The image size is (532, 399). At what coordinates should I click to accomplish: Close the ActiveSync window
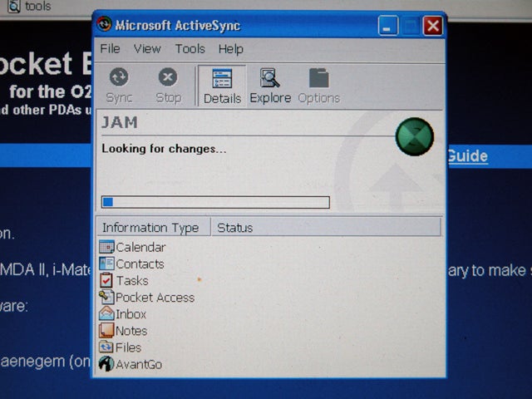coord(433,26)
